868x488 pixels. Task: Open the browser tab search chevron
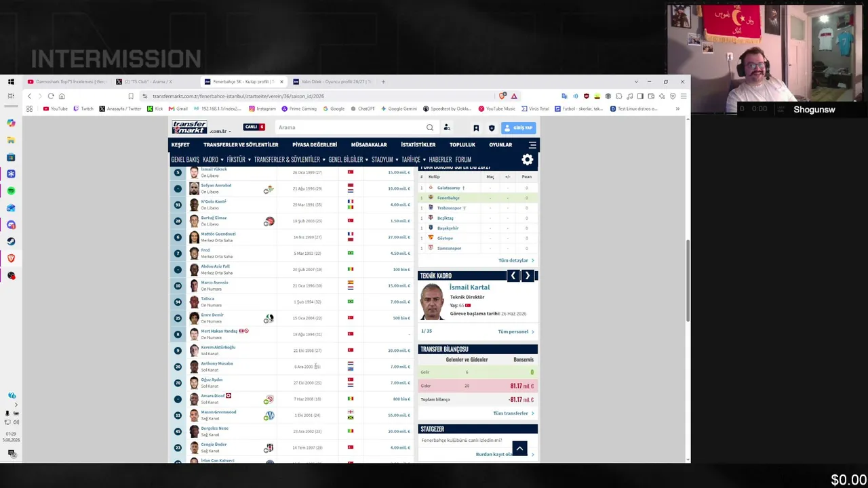click(636, 81)
